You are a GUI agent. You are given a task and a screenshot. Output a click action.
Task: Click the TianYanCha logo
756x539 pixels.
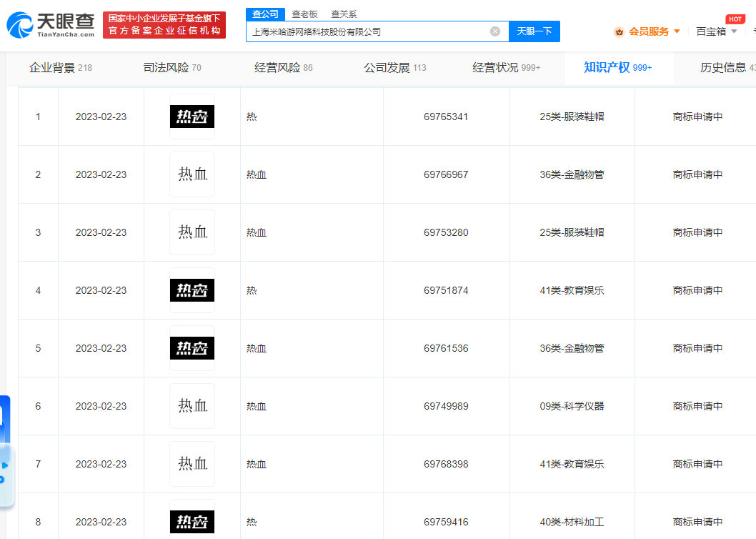click(x=50, y=25)
